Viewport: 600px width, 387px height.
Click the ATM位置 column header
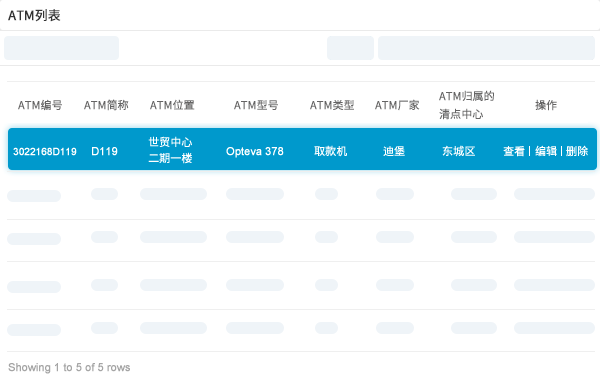[x=172, y=105]
